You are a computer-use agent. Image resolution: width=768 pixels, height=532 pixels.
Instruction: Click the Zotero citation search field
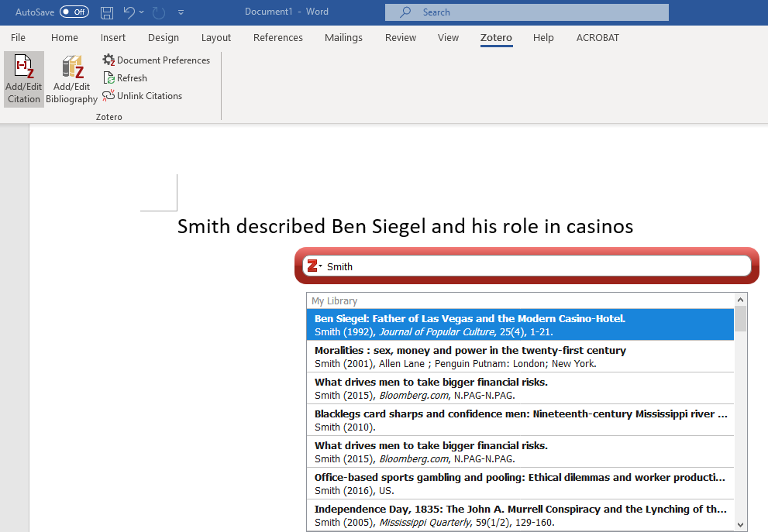(526, 266)
